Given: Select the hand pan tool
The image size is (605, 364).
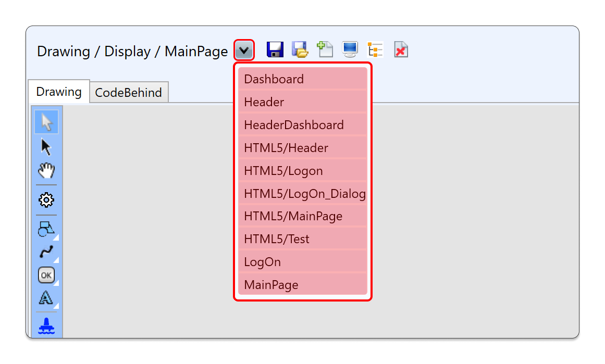Looking at the screenshot, I should coord(46,171).
